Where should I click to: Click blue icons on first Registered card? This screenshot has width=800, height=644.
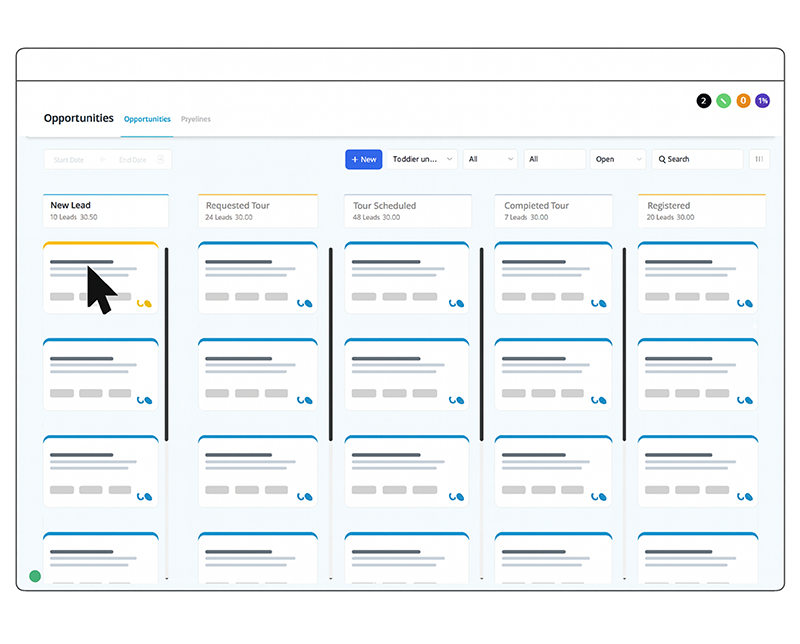745,304
